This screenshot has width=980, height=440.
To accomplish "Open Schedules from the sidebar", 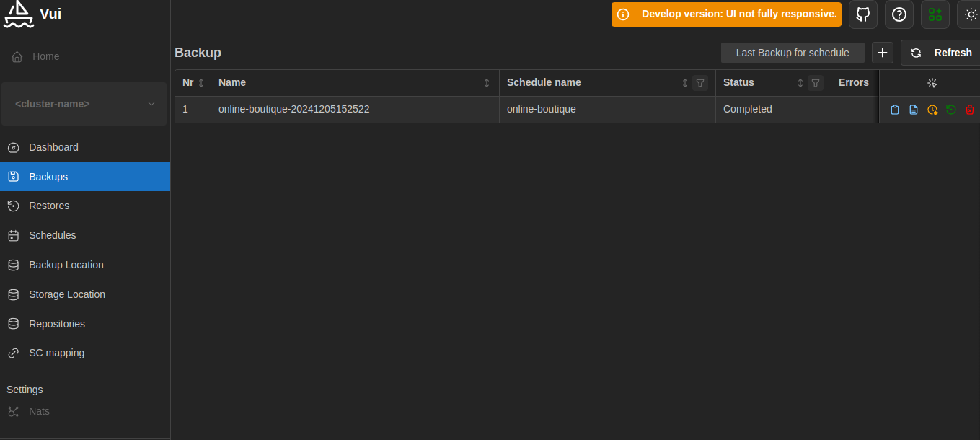I will click(x=52, y=235).
